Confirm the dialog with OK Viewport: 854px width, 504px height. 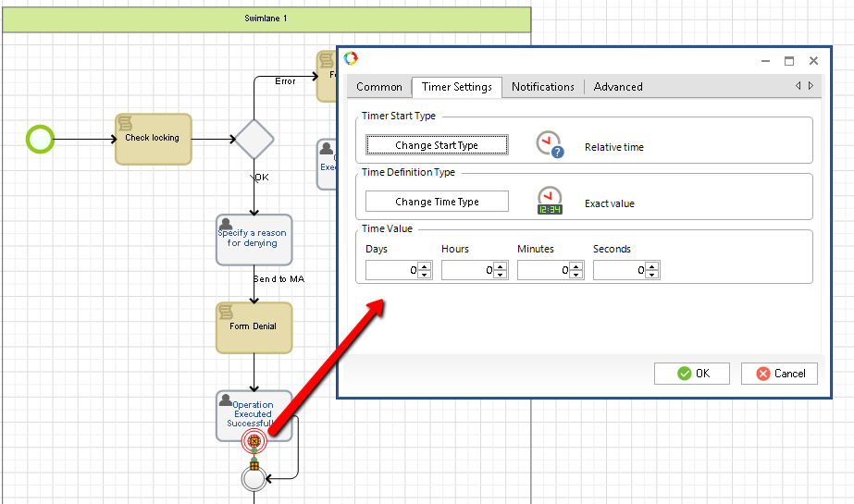(x=692, y=374)
